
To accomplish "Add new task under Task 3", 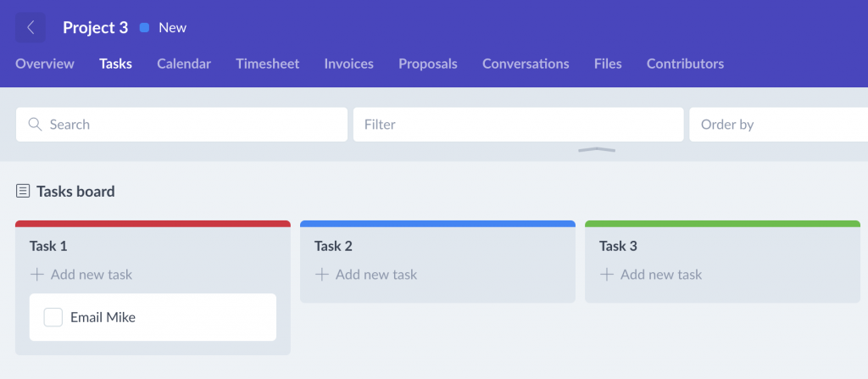I will pyautogui.click(x=651, y=274).
